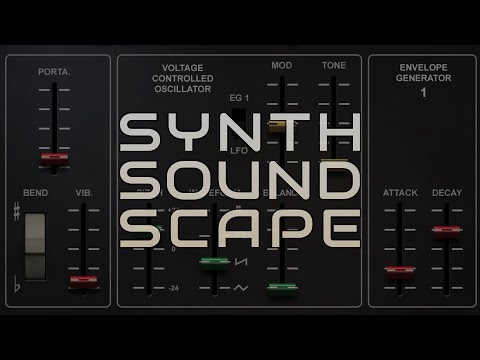This screenshot has height=360, width=480.
Task: Click the MOD label
Action: coord(282,65)
